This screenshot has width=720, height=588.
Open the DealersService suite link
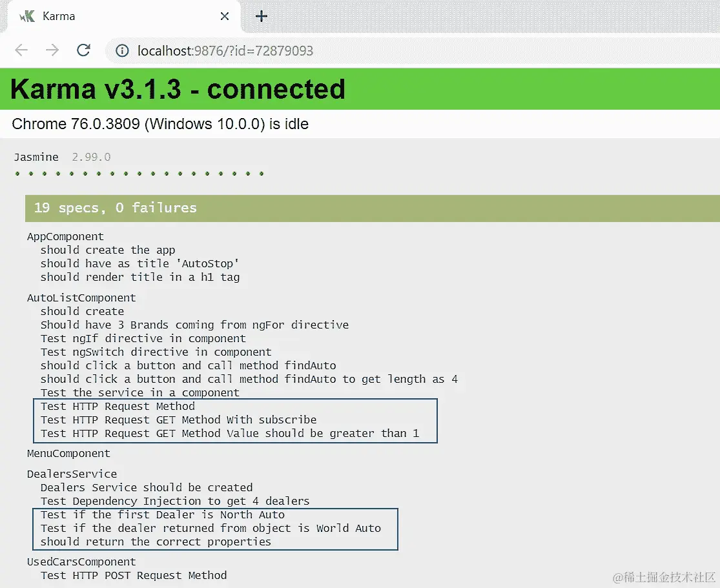(x=72, y=474)
